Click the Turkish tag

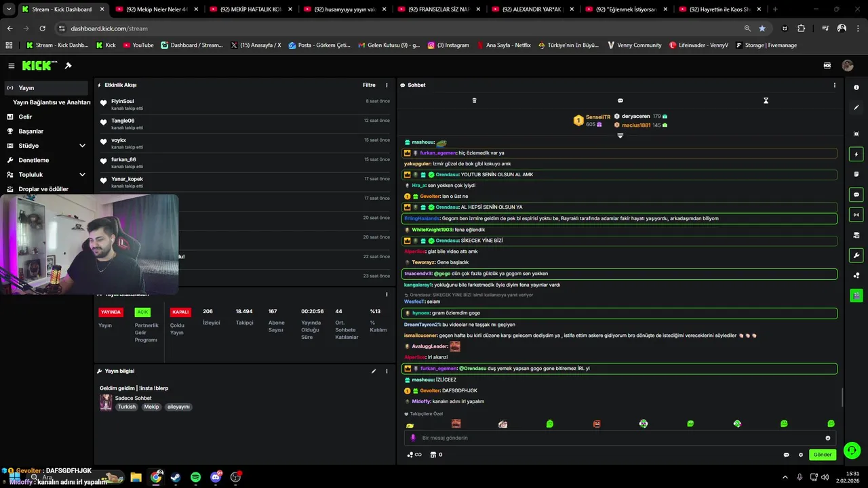pyautogui.click(x=127, y=407)
